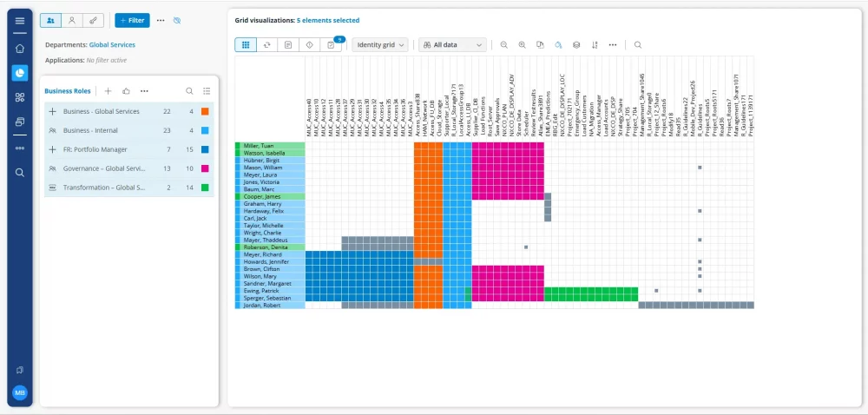Switch to the grid view toggle button
Viewport: 868px width, 415px height.
[246, 44]
